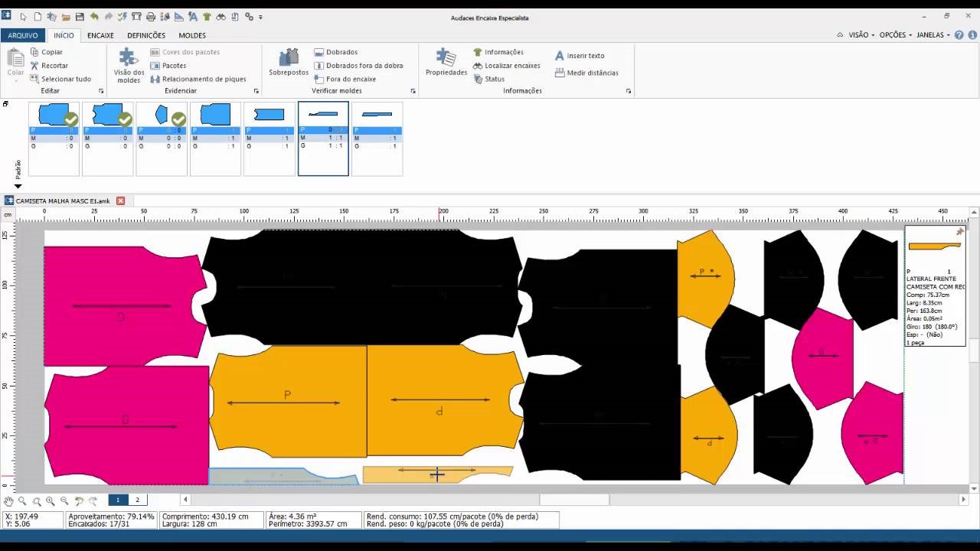The height and width of the screenshot is (551, 980).
Task: Choose Selecionar tudo
Action: click(x=60, y=79)
